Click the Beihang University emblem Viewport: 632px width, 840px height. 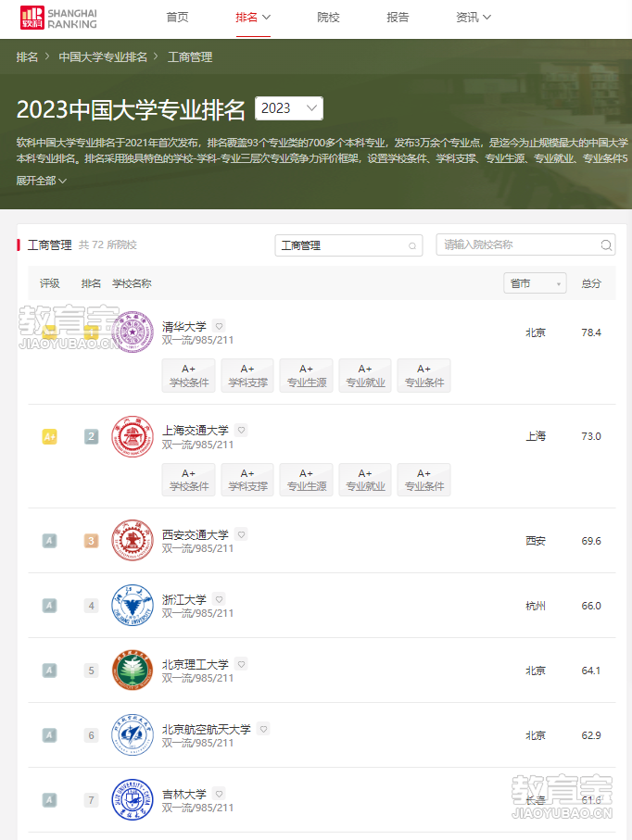point(133,735)
